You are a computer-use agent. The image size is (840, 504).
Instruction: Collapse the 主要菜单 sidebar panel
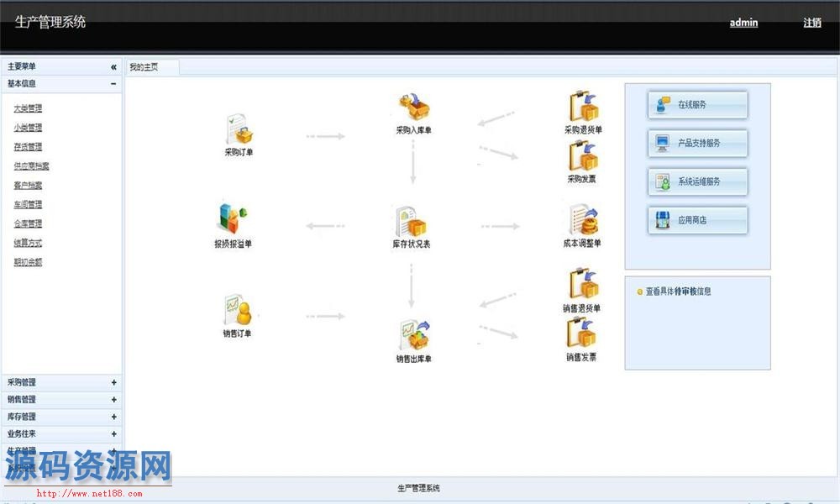(x=113, y=67)
